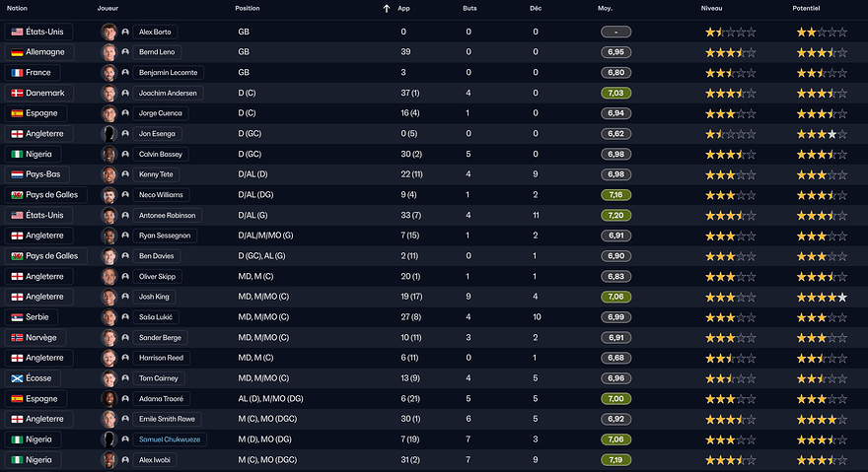868x472 pixels.
Task: Click the Potentiel column header
Action: point(806,8)
